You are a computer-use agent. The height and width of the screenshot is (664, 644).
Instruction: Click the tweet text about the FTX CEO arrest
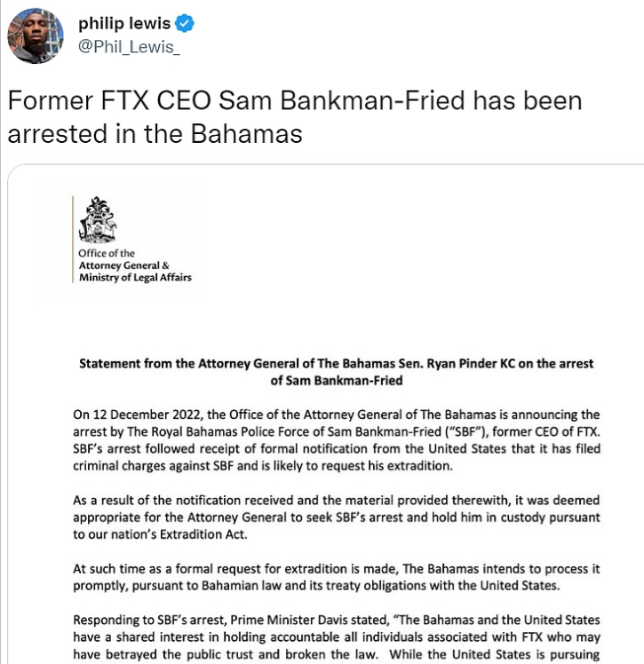295,116
